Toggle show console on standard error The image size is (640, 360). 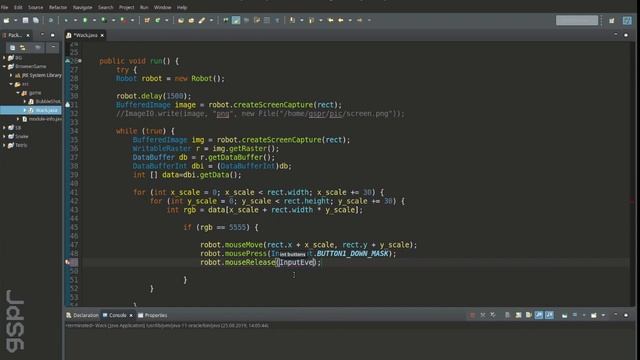pos(549,315)
